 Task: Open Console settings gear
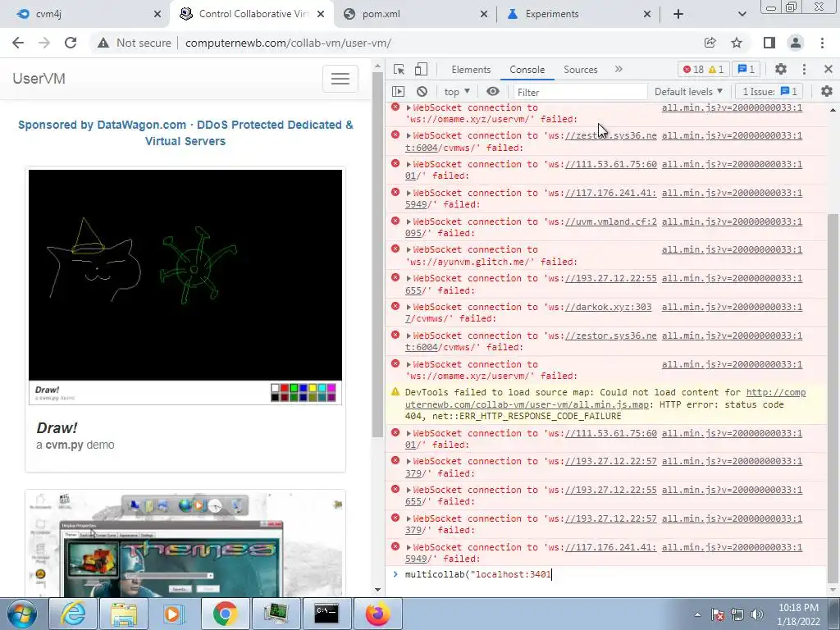point(827,92)
